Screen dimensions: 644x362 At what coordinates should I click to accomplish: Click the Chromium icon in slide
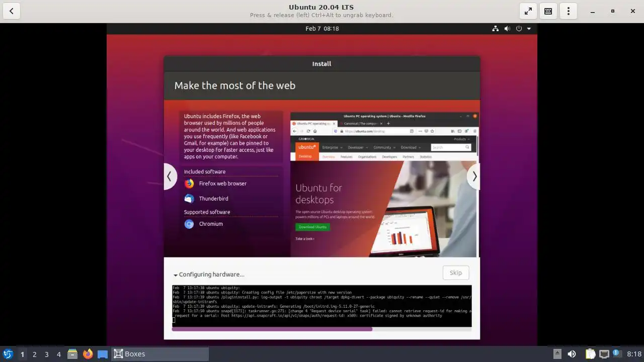[x=189, y=224]
